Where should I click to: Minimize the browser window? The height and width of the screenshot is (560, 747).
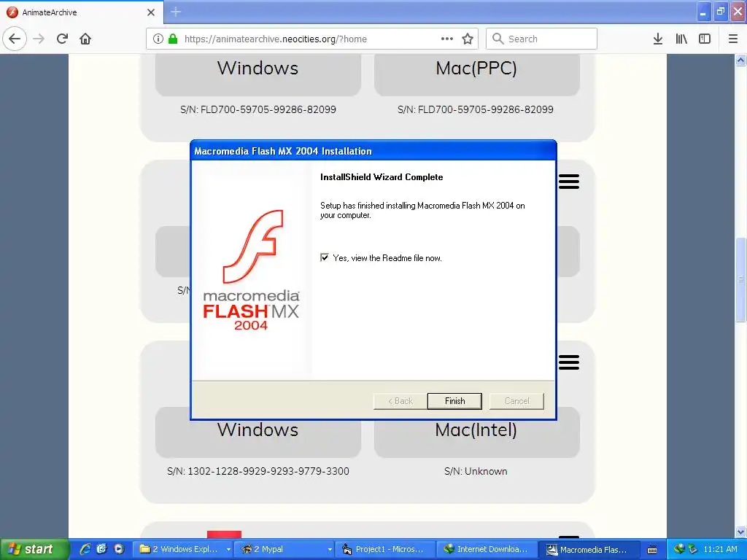pyautogui.click(x=703, y=12)
